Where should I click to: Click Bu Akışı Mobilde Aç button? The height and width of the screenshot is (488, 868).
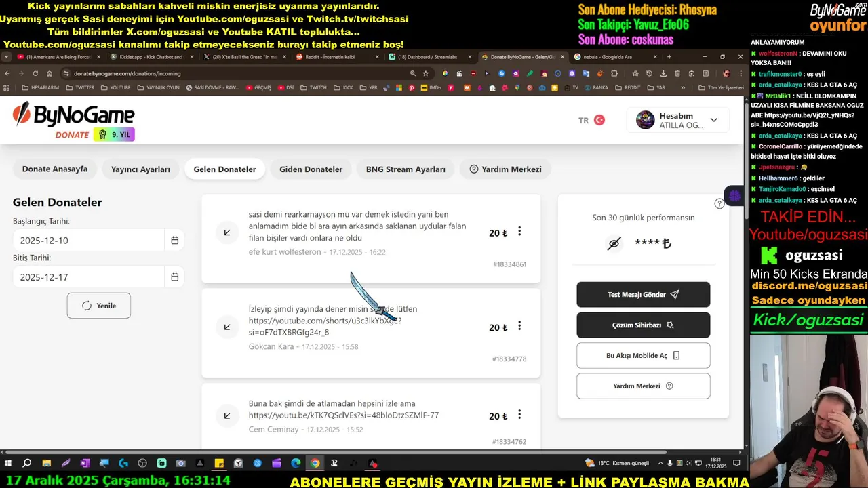[644, 356]
